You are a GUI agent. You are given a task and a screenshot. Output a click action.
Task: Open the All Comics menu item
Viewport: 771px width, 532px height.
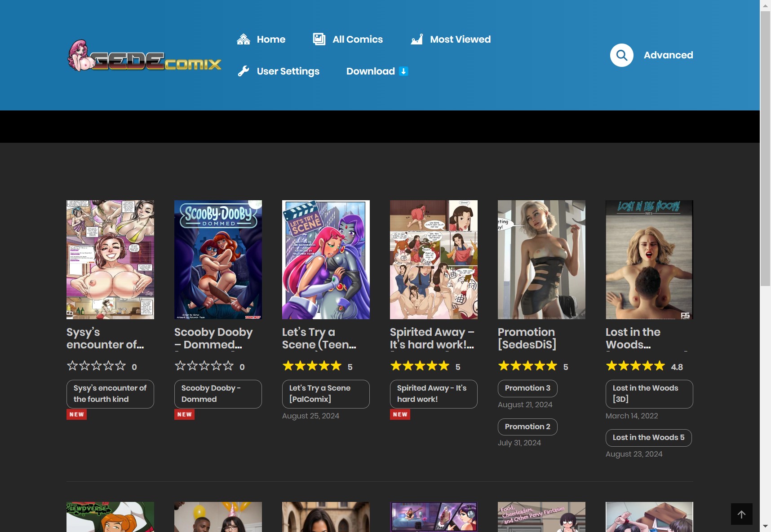[357, 40]
